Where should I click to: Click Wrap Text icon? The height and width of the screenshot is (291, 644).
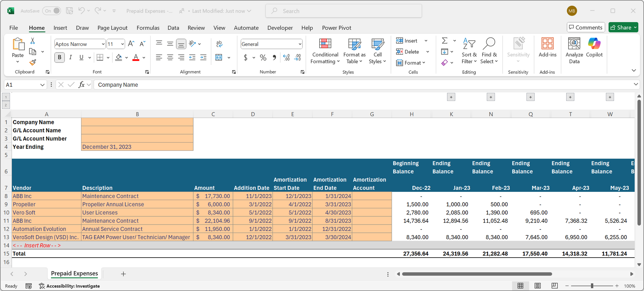219,44
